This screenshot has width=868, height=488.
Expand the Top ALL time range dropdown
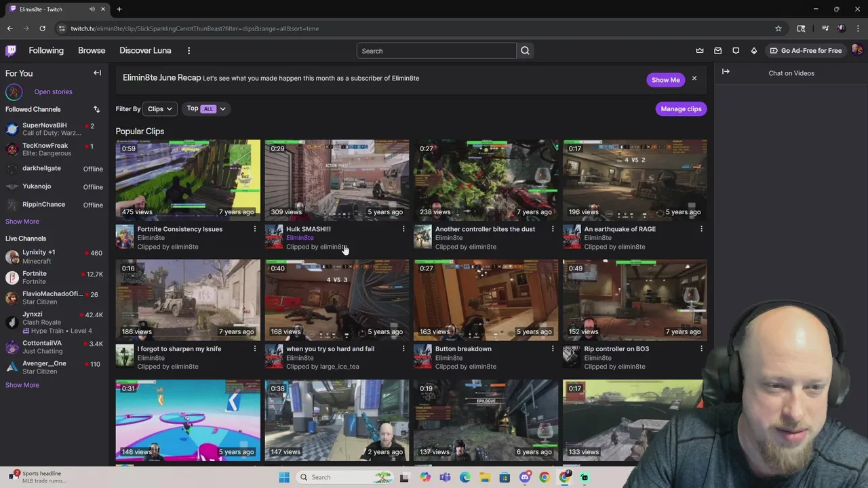(x=206, y=108)
